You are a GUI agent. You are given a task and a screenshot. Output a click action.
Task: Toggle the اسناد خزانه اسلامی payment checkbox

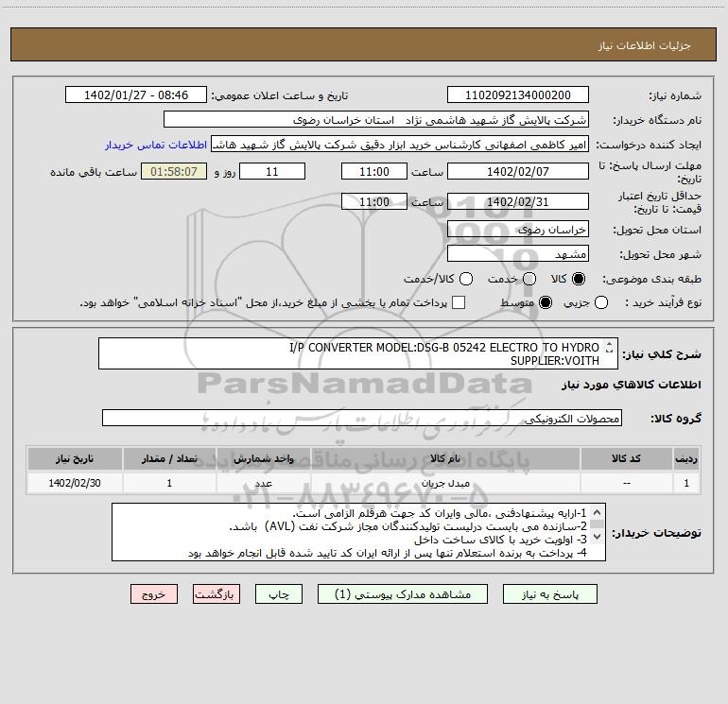tap(459, 302)
